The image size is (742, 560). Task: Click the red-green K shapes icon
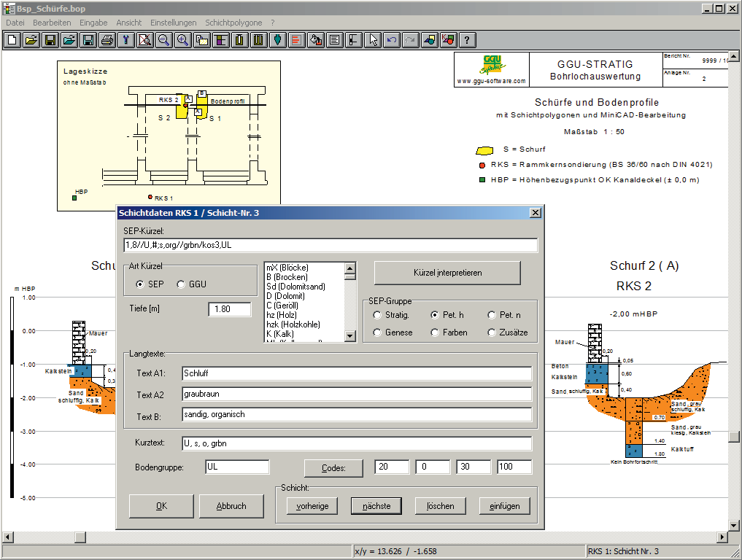point(448,40)
